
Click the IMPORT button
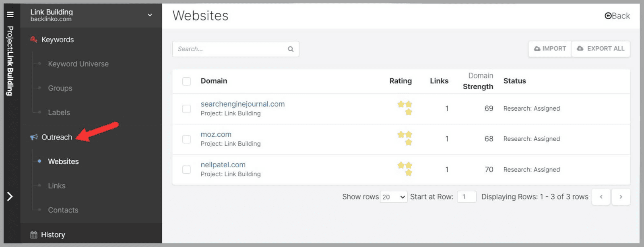coord(550,49)
